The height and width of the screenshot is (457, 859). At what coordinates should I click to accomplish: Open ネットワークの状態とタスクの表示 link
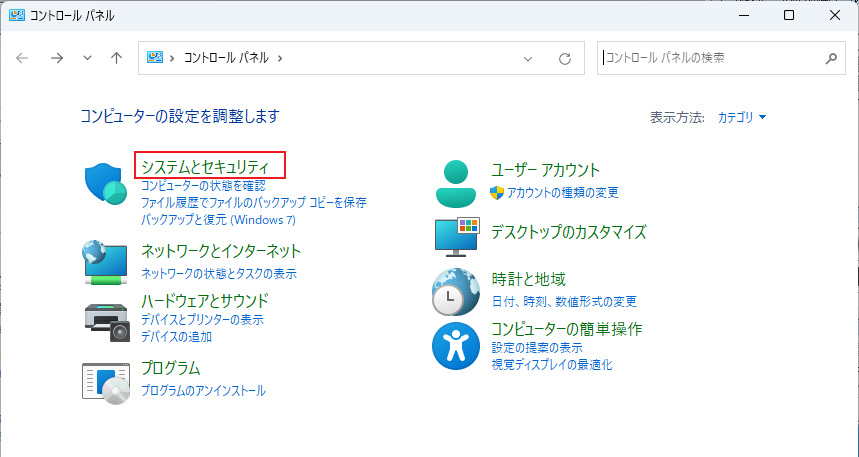[x=219, y=273]
